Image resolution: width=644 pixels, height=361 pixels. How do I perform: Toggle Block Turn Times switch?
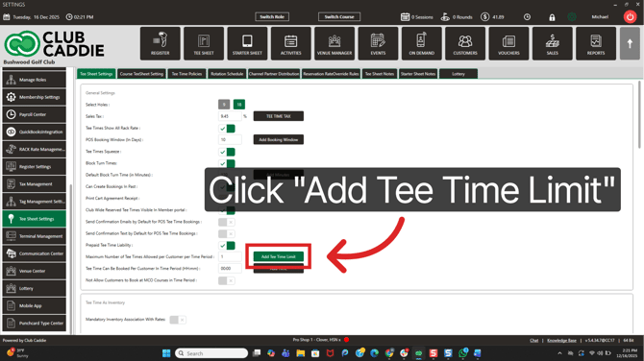(227, 163)
